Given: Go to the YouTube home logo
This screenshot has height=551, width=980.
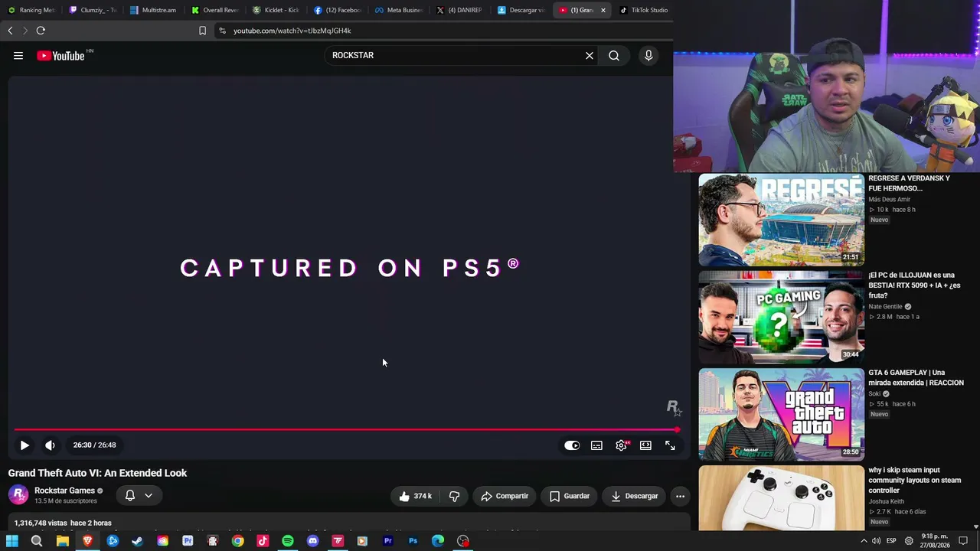Looking at the screenshot, I should pyautogui.click(x=60, y=56).
